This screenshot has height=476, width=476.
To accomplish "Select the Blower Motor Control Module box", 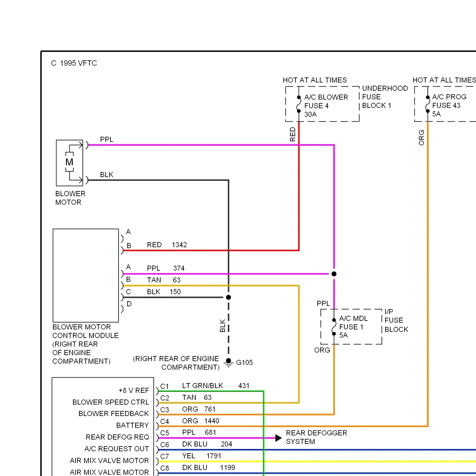I will click(x=86, y=275).
